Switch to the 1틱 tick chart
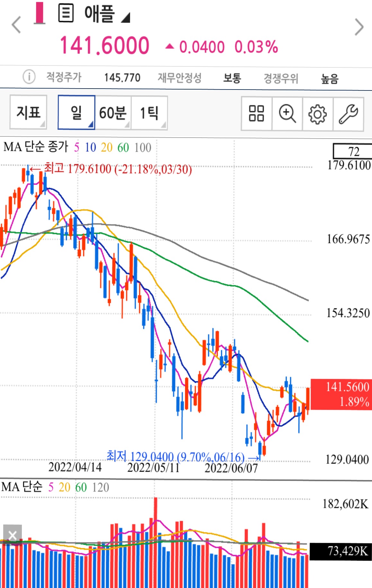 tap(149, 112)
